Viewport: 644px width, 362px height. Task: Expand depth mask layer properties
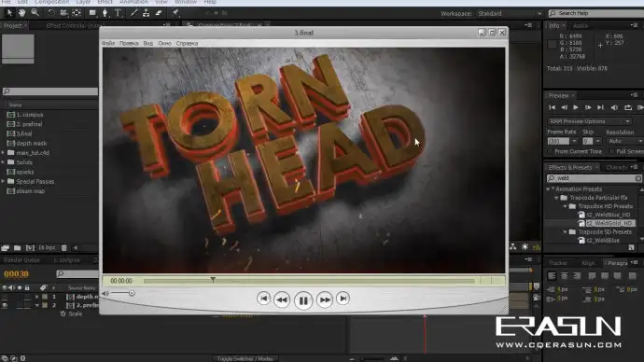click(37, 297)
